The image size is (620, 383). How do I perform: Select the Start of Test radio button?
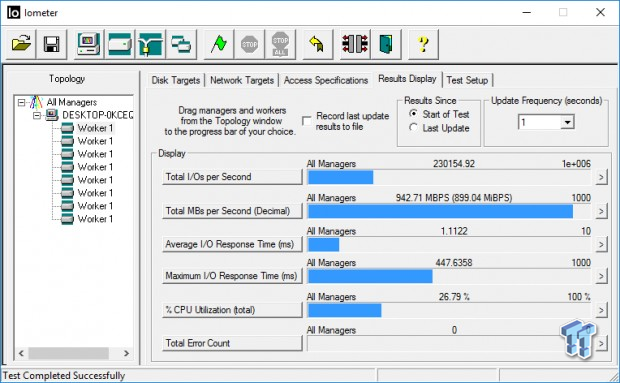point(413,114)
